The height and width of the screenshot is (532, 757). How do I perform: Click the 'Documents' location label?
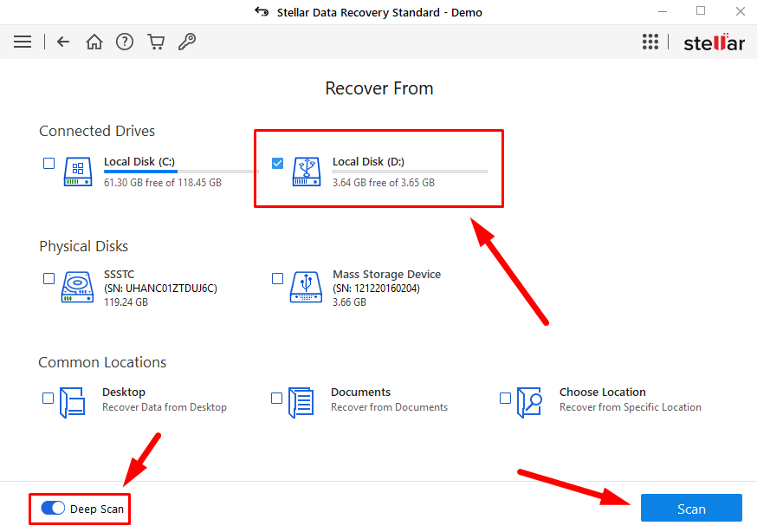pos(360,392)
